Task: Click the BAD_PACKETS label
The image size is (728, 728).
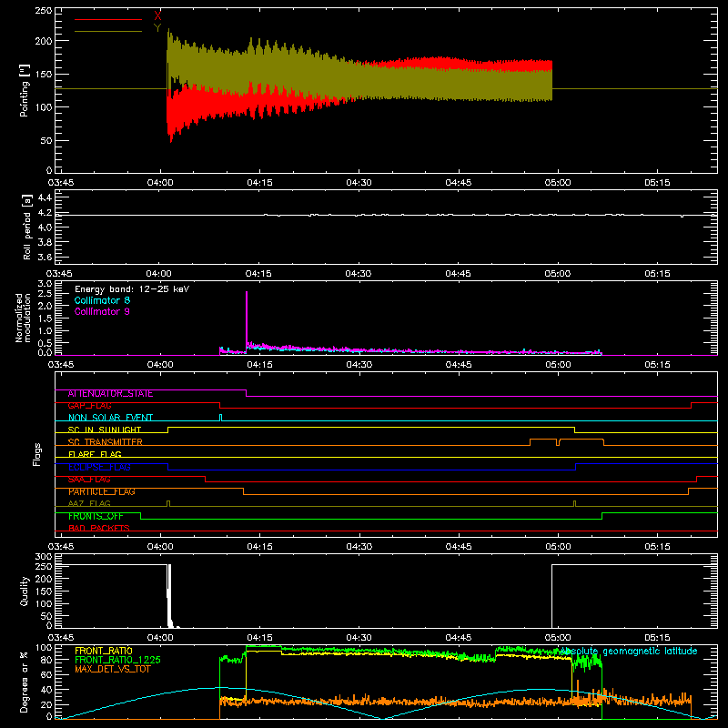Action: click(99, 529)
